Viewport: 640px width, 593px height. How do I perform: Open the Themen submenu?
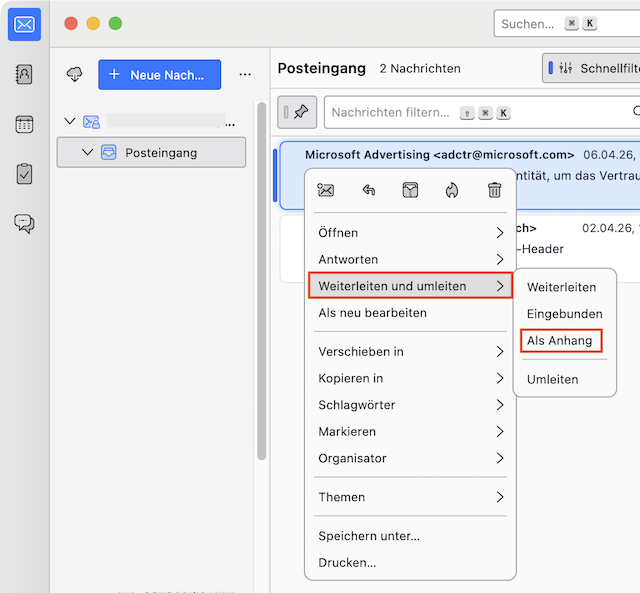coord(410,497)
